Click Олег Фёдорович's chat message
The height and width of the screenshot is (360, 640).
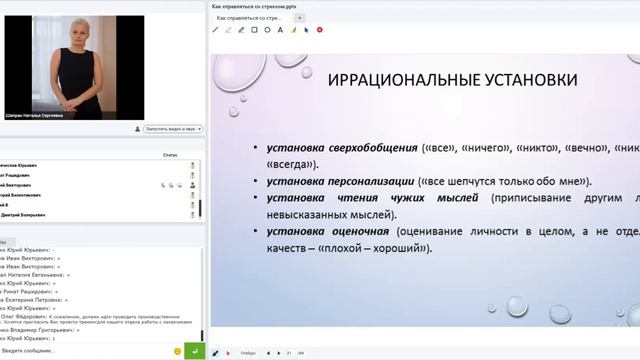point(96,319)
